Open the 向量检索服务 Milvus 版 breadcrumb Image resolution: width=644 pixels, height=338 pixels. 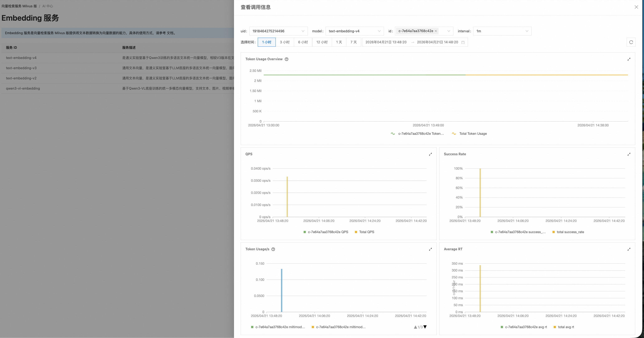pos(19,6)
